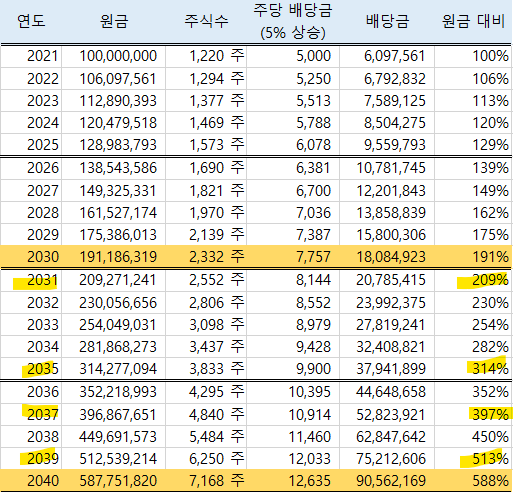This screenshot has width=515, height=492.
Task: Click dividend per share 5,513
Action: click(x=314, y=101)
